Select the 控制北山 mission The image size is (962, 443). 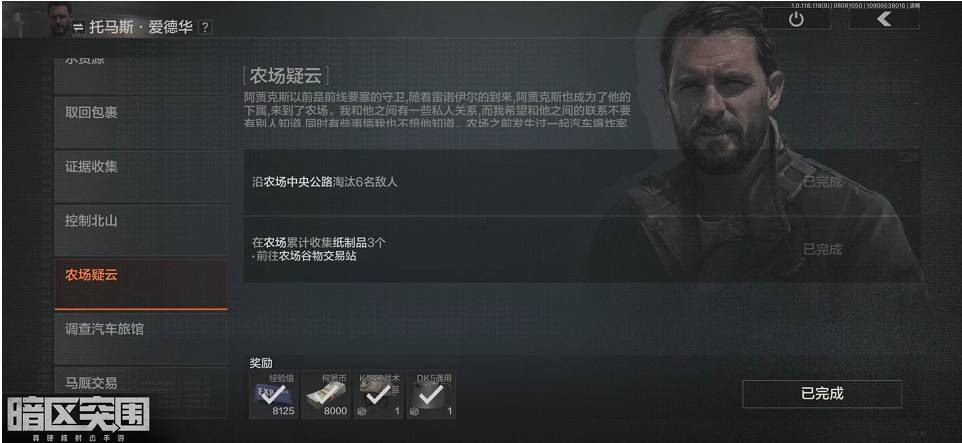[x=140, y=229]
